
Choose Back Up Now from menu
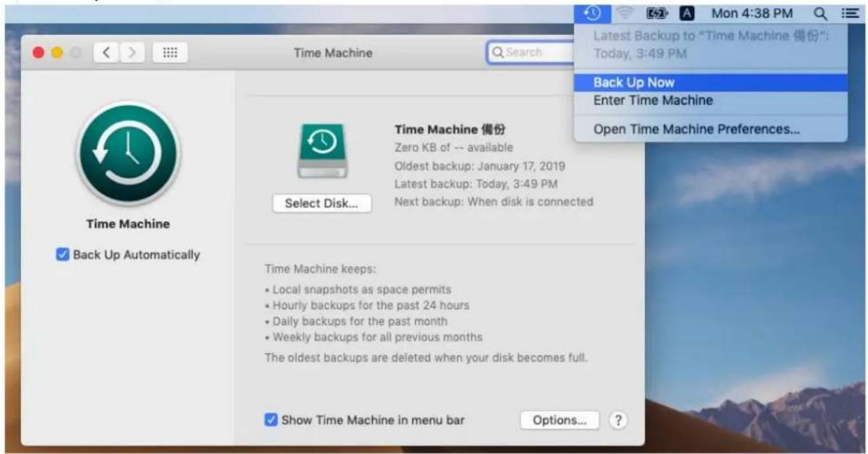710,83
